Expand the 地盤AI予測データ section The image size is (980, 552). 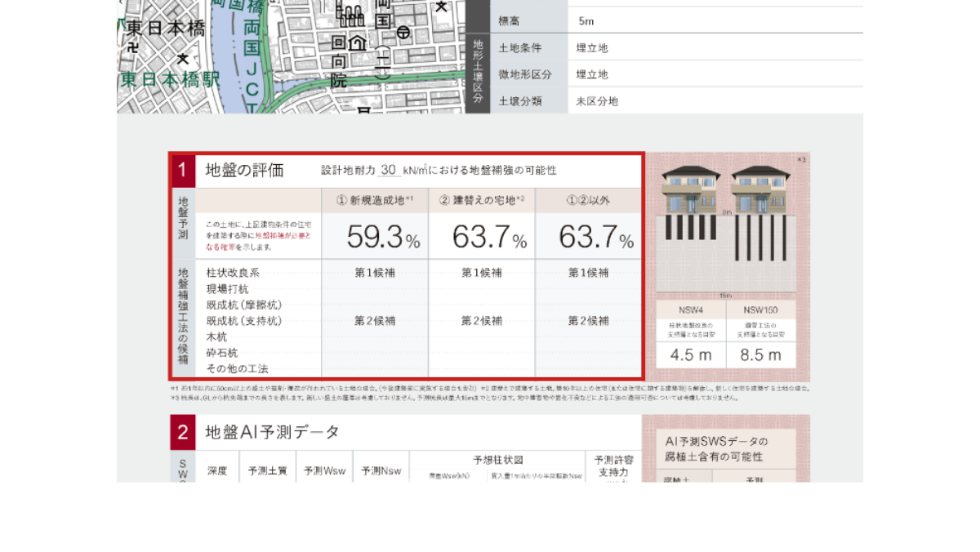(x=269, y=433)
